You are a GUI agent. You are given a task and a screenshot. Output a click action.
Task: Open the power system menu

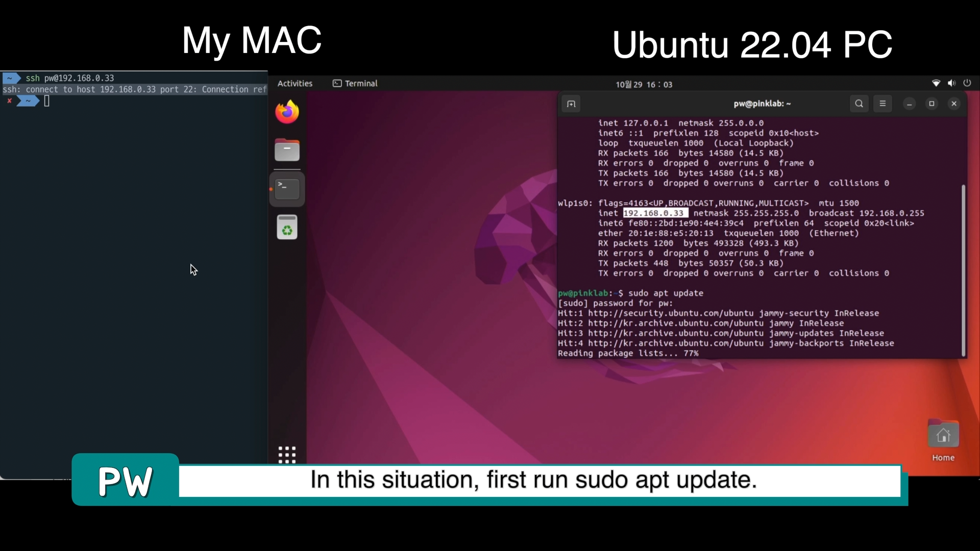click(x=967, y=83)
